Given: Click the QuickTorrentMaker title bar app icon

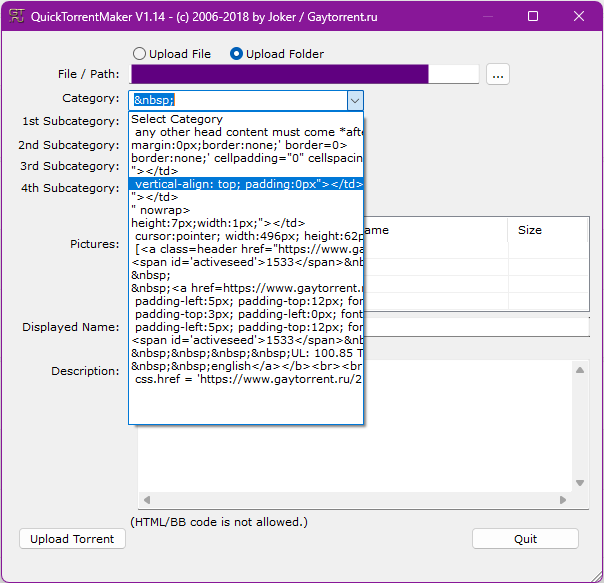Looking at the screenshot, I should point(17,17).
